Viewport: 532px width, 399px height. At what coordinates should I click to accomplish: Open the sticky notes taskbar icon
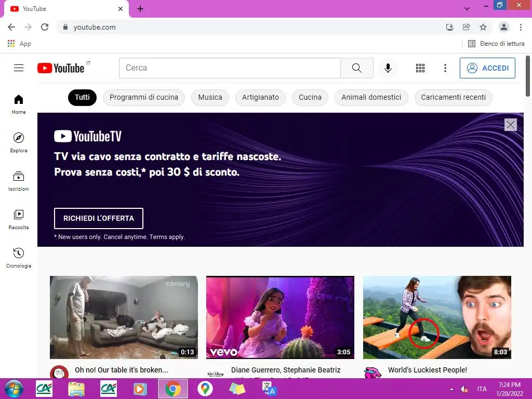237,389
